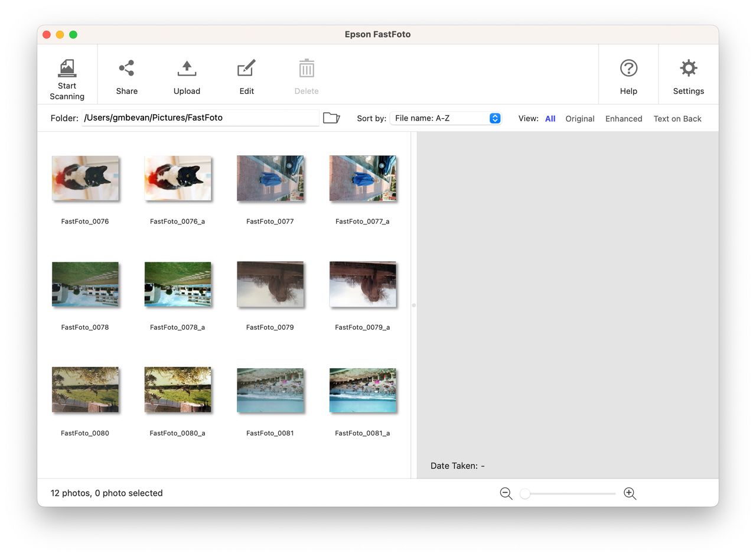The width and height of the screenshot is (756, 556).
Task: Click the file name FastFoto_0080
Action: pyautogui.click(x=85, y=433)
